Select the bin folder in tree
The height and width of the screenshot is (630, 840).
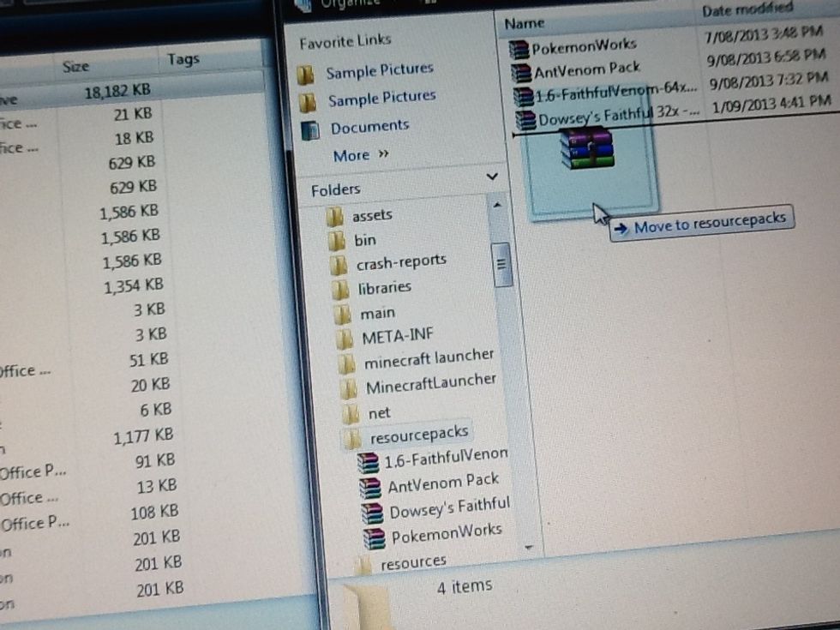click(x=365, y=240)
